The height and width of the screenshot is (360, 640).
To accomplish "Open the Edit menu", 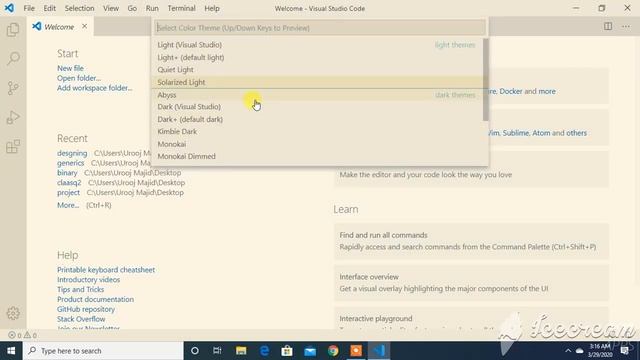I will [49, 8].
